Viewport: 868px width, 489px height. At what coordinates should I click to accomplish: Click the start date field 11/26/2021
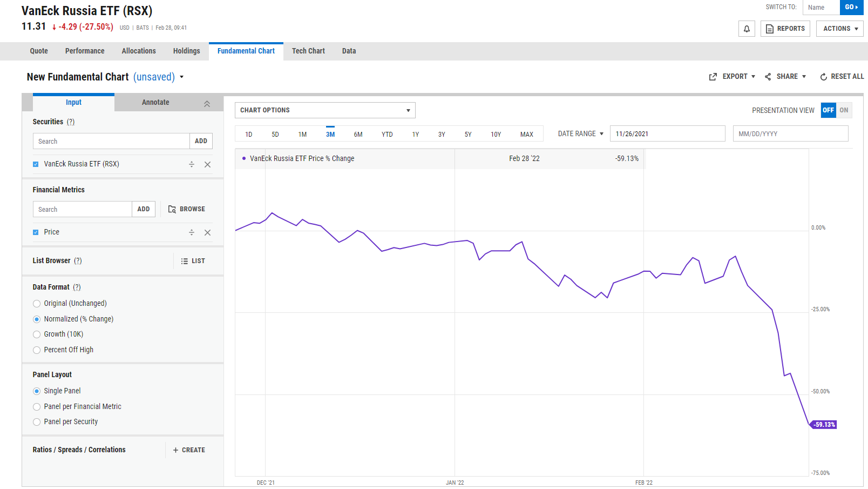668,133
